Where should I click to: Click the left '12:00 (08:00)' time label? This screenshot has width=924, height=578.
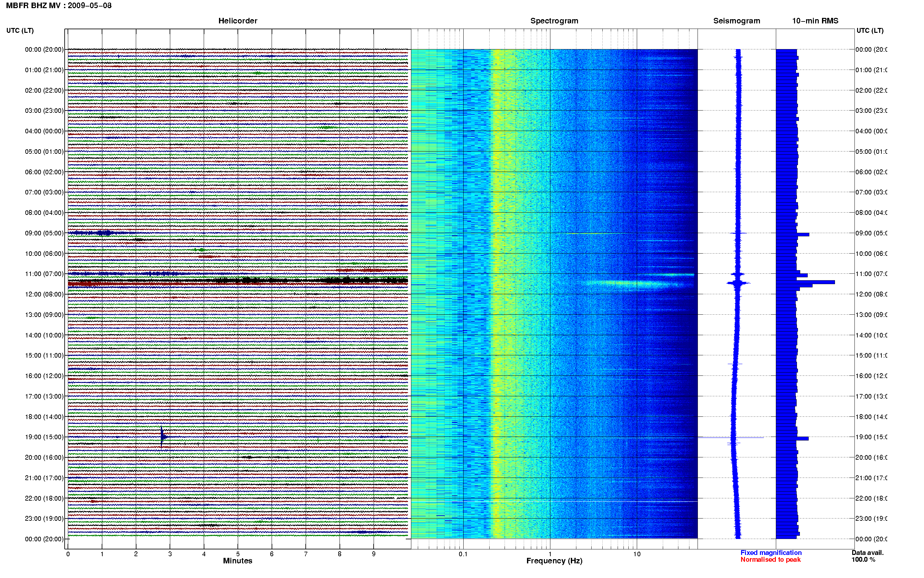[x=44, y=294]
